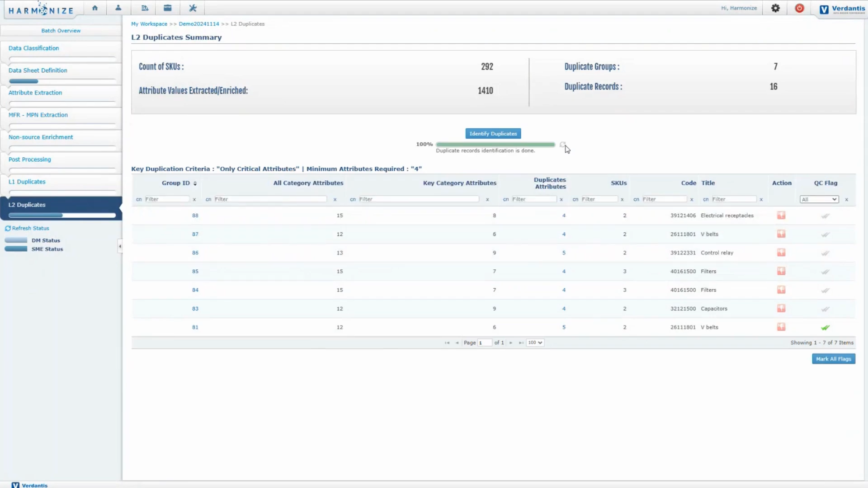The image size is (868, 488).
Task: Click the user profile icon in the toolbar
Action: (118, 8)
